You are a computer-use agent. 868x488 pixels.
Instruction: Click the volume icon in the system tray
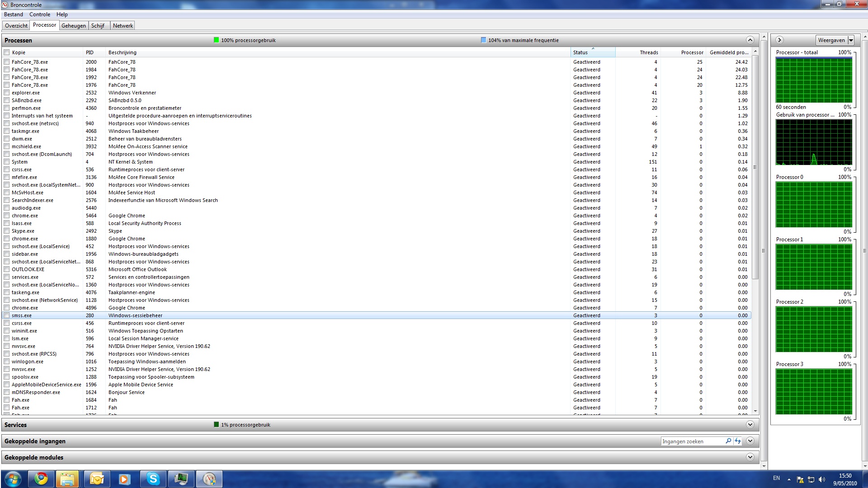click(821, 479)
